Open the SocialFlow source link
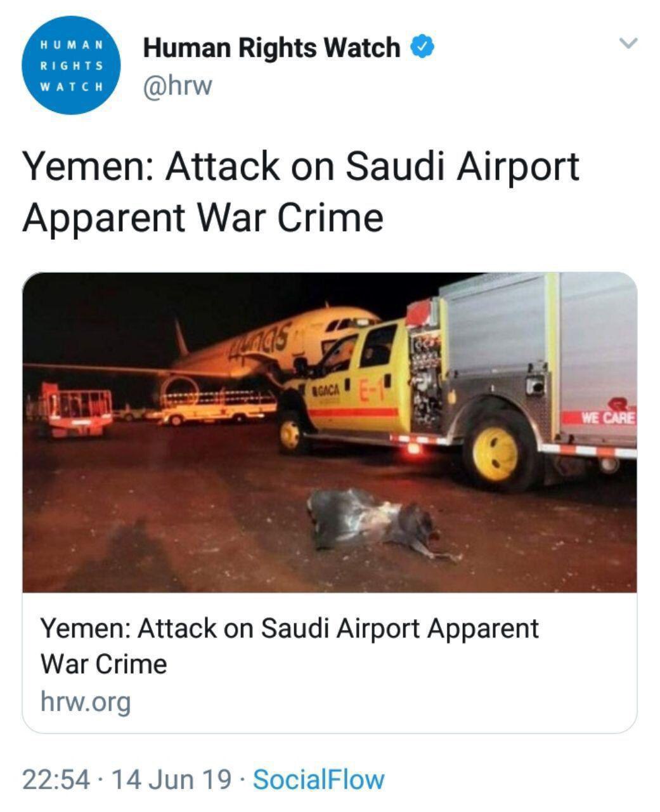Viewport: 660px width, 812px height. click(x=318, y=779)
